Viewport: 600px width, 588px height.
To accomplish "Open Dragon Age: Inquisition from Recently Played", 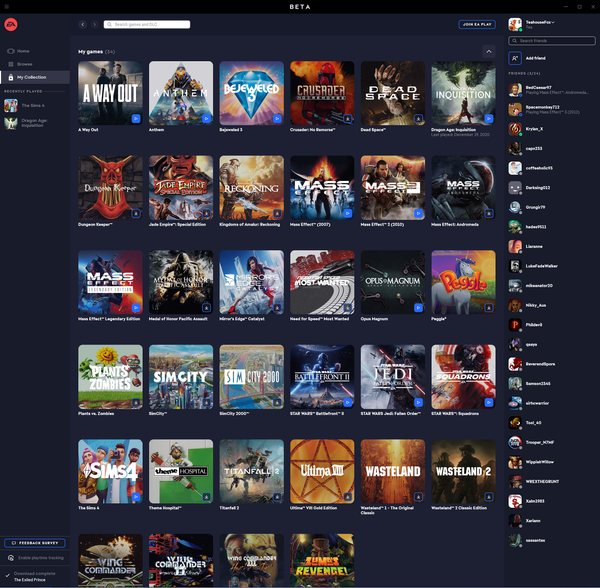I will point(35,123).
